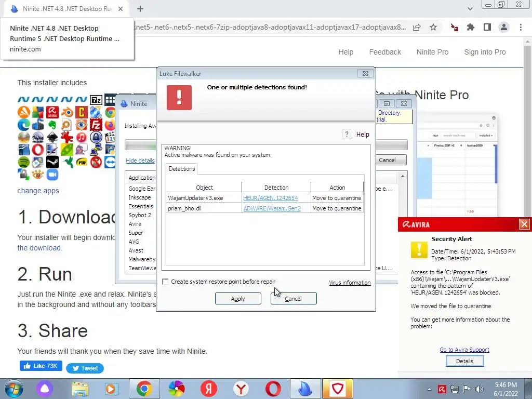Select the Detections tab
The image size is (532, 399).
(182, 169)
